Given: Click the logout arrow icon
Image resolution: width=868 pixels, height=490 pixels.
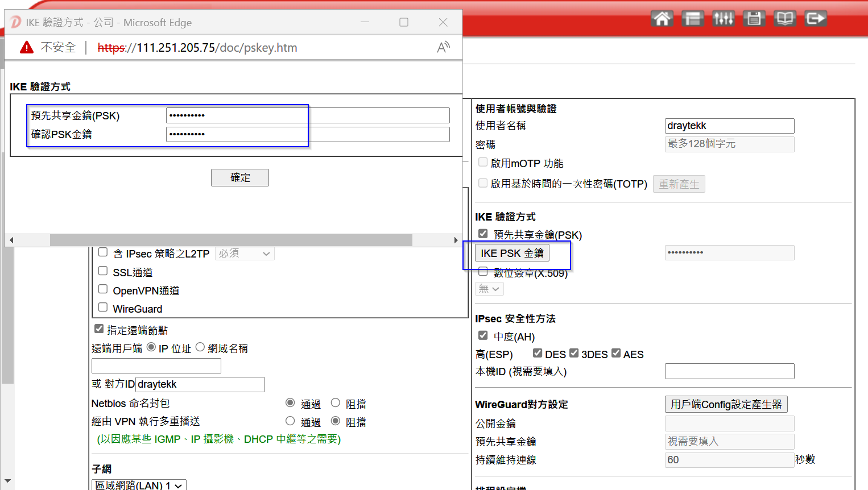Looking at the screenshot, I should (815, 19).
